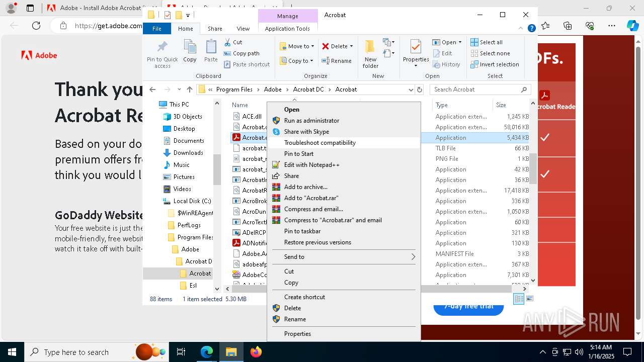Screen dimensions: 644x362
Task: Choose Open from context menu
Action: coord(344,109)
